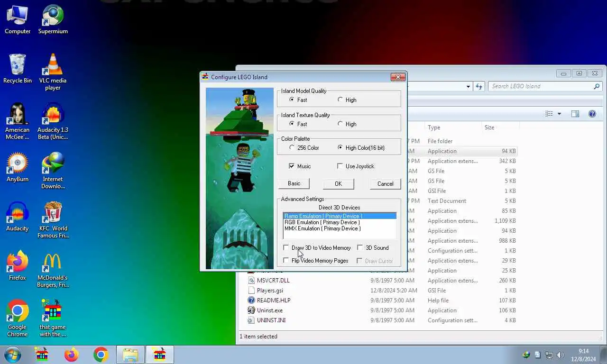Viewport: 607px width, 364px height.
Task: Open the Windows Start menu orb
Action: tap(13, 355)
